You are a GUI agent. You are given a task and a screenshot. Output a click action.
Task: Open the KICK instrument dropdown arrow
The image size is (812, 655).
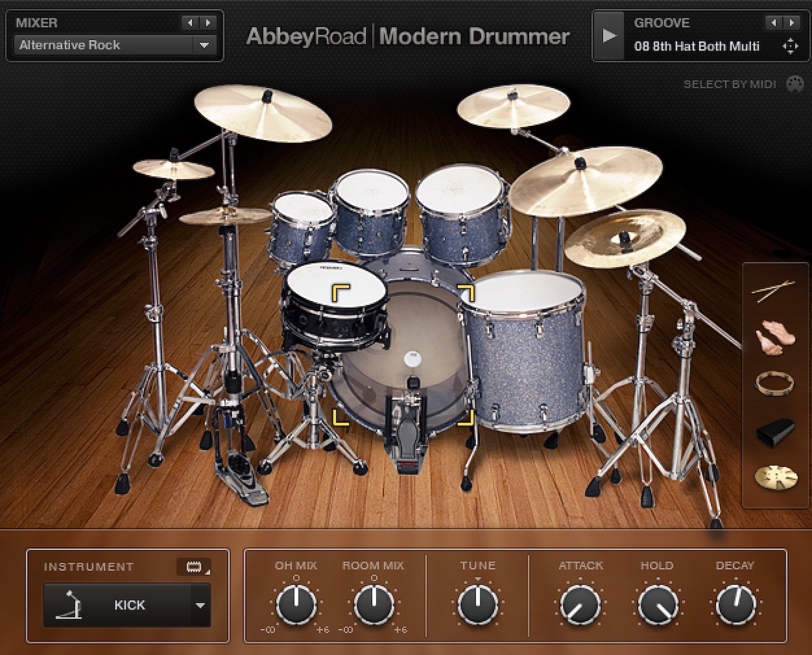[200, 606]
